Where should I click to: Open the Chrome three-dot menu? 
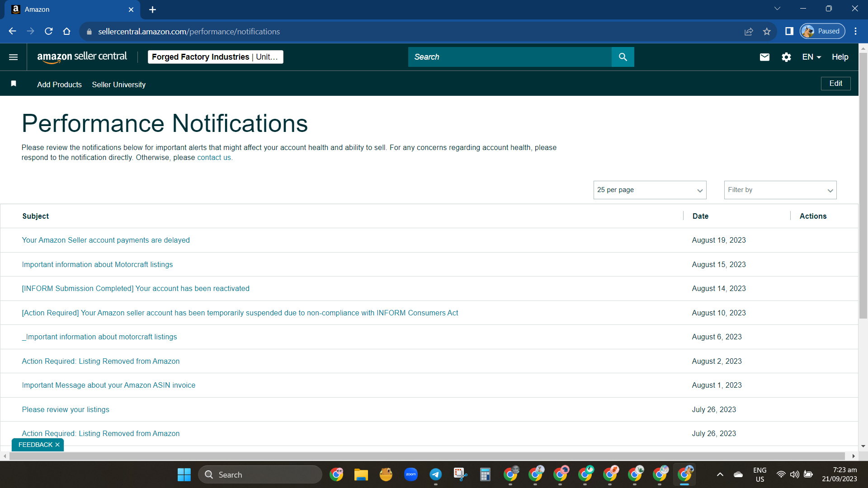[x=855, y=31]
